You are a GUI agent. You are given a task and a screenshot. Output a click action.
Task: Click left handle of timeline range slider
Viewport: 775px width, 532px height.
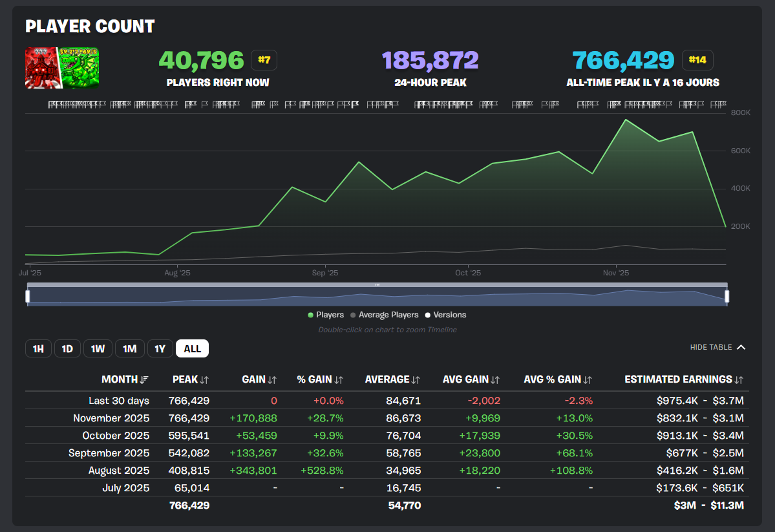click(28, 296)
